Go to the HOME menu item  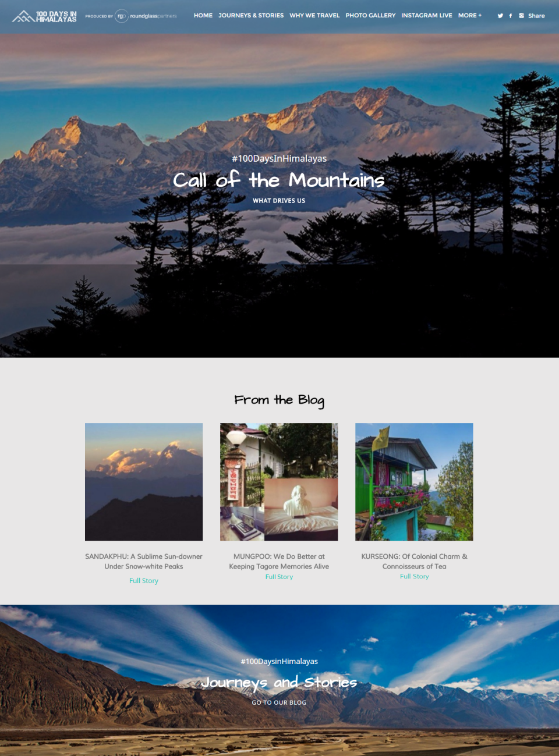click(x=203, y=16)
